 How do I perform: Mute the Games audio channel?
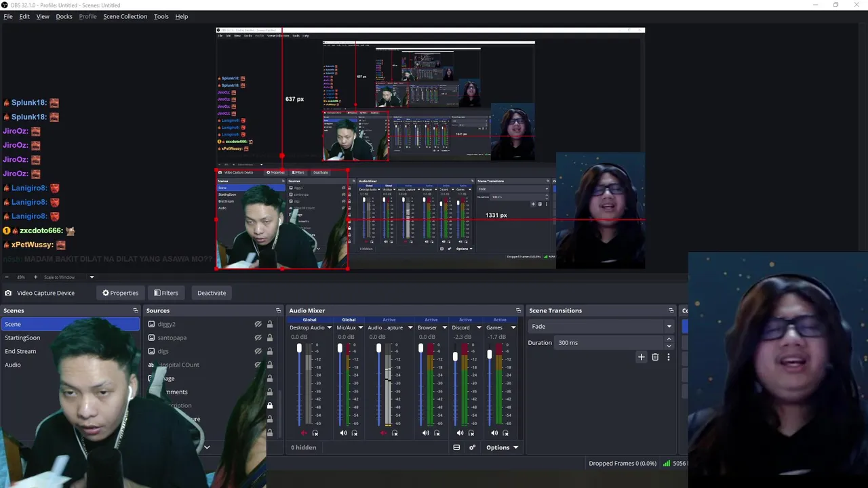494,433
